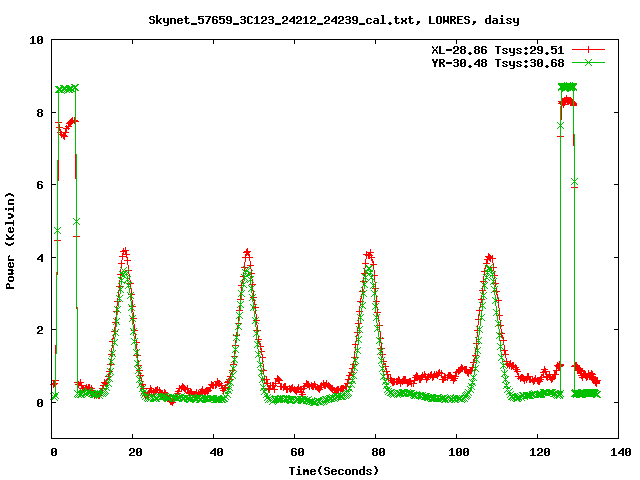Click the y-axis tick label 2
Viewport: 640px width, 480px height.
(x=40, y=330)
